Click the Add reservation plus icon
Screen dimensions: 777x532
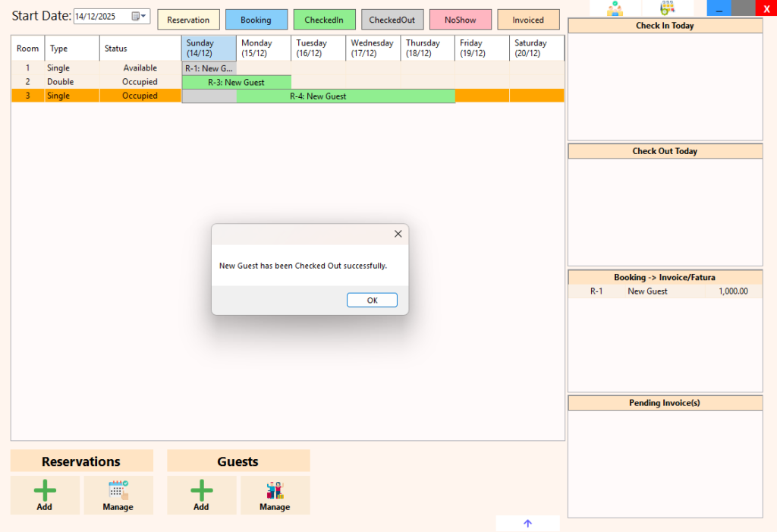pyautogui.click(x=45, y=490)
